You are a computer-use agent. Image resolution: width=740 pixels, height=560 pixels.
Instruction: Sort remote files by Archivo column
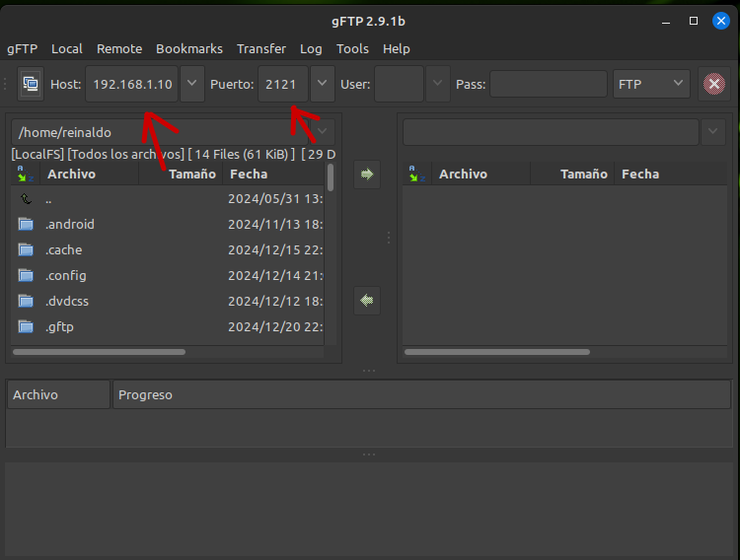point(481,175)
